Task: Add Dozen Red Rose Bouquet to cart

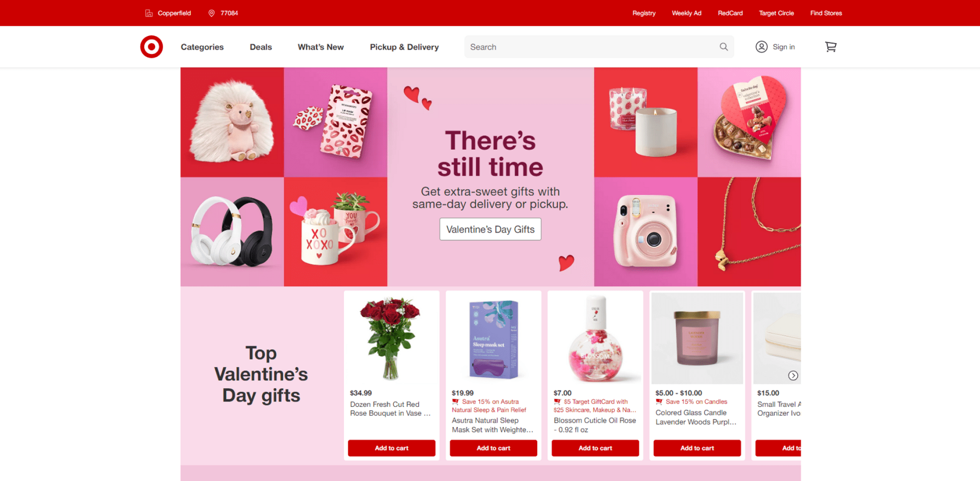Action: point(391,448)
